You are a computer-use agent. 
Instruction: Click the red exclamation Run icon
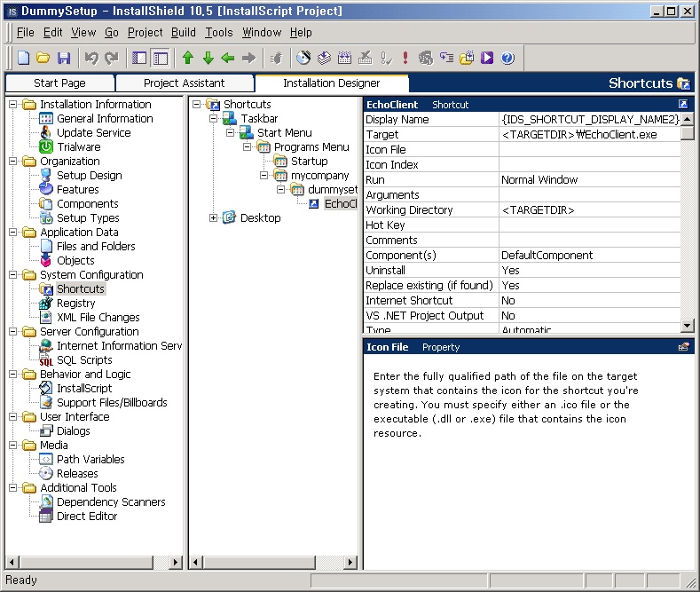(405, 58)
